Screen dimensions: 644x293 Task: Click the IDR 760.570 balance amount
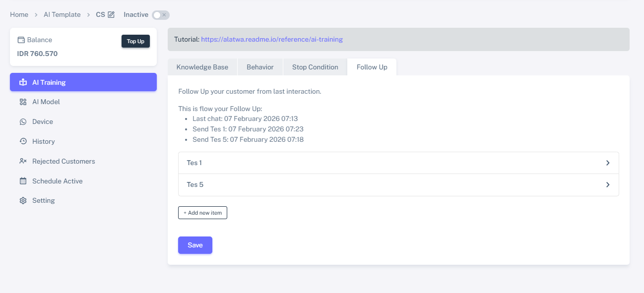[37, 54]
